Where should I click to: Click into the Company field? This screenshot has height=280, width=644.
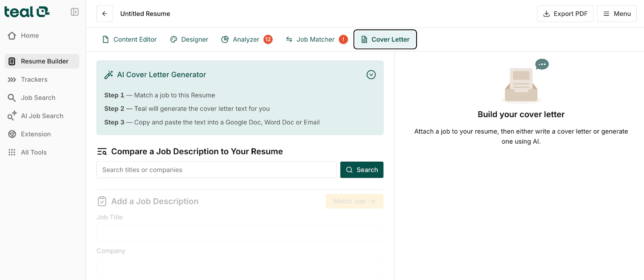(240, 267)
